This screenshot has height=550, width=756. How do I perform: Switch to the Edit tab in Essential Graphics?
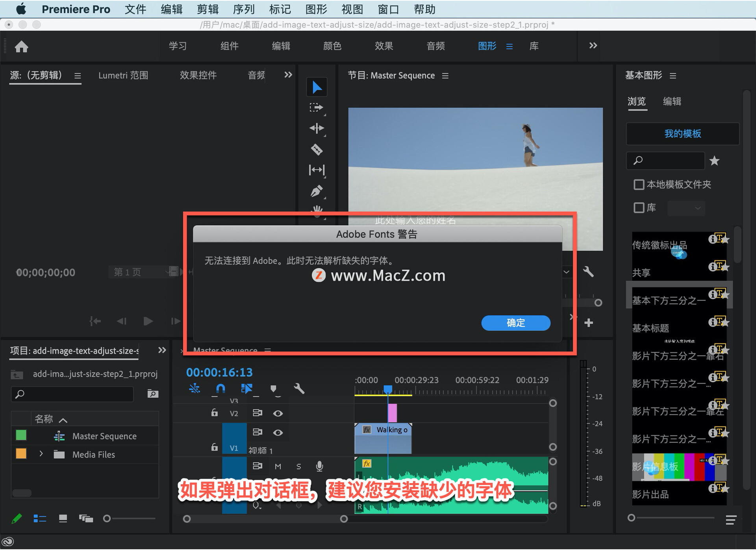click(x=672, y=102)
